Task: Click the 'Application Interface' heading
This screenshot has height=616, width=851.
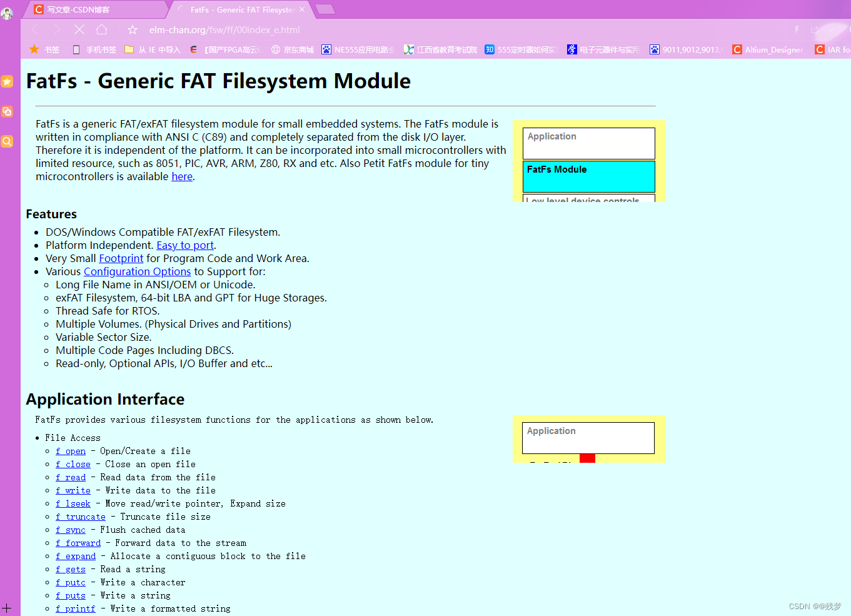Action: (105, 399)
